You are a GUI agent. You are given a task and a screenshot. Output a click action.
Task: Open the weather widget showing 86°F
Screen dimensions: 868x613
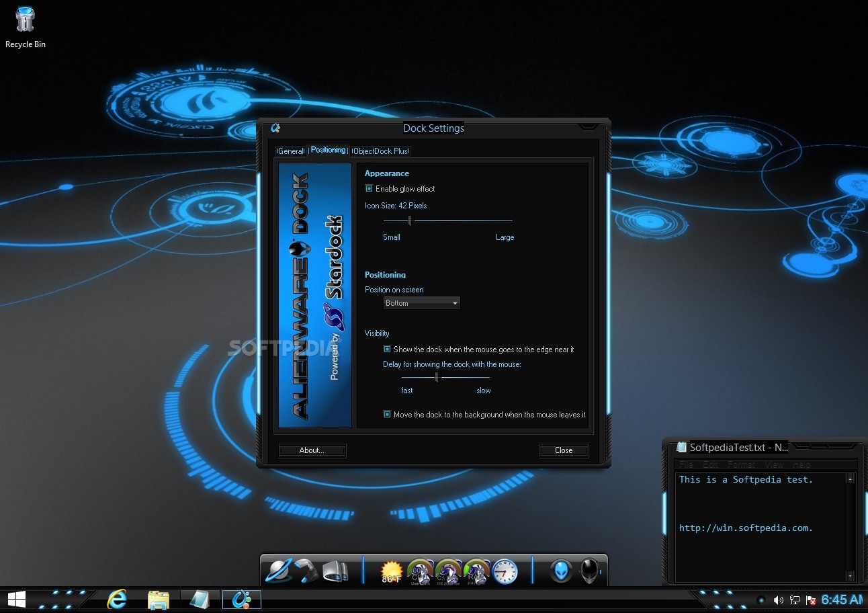click(392, 571)
